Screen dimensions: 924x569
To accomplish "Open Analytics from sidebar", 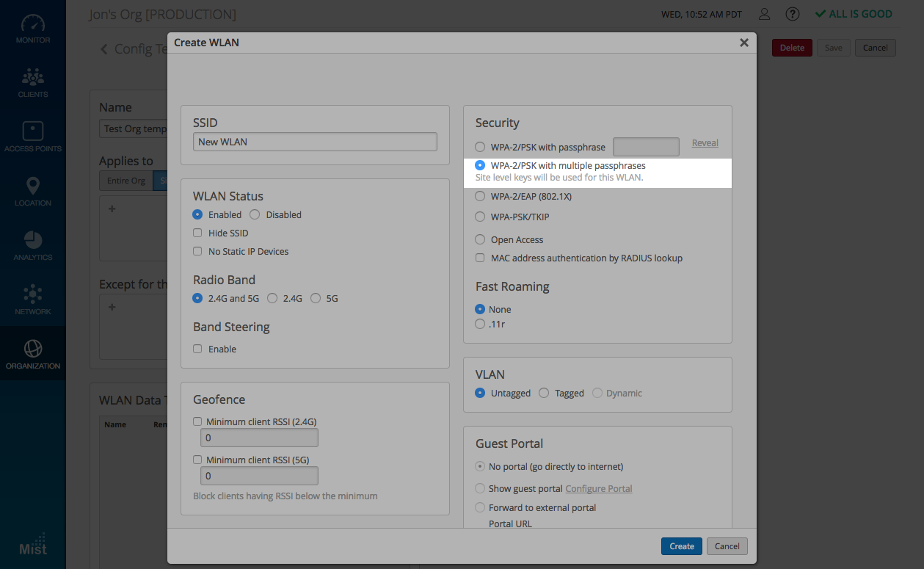I will click(x=32, y=246).
